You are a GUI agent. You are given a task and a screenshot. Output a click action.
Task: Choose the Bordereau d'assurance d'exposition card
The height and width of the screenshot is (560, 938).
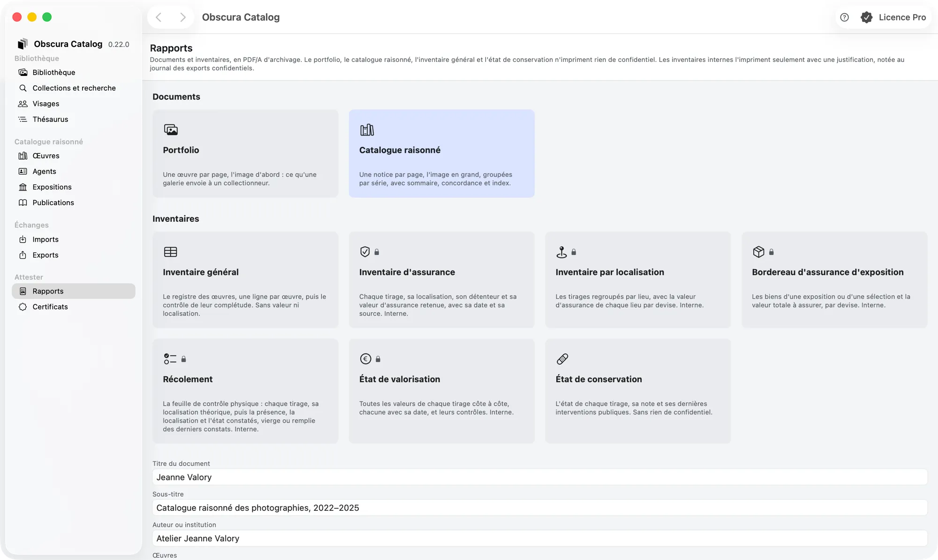tap(834, 280)
